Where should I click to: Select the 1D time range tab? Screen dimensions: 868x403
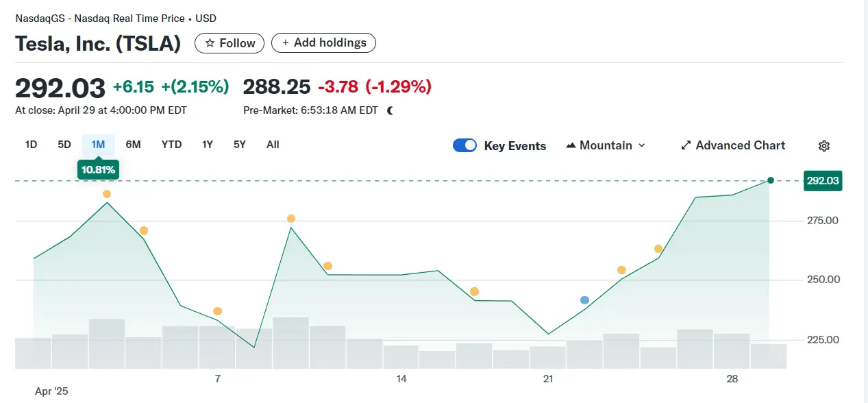31,145
